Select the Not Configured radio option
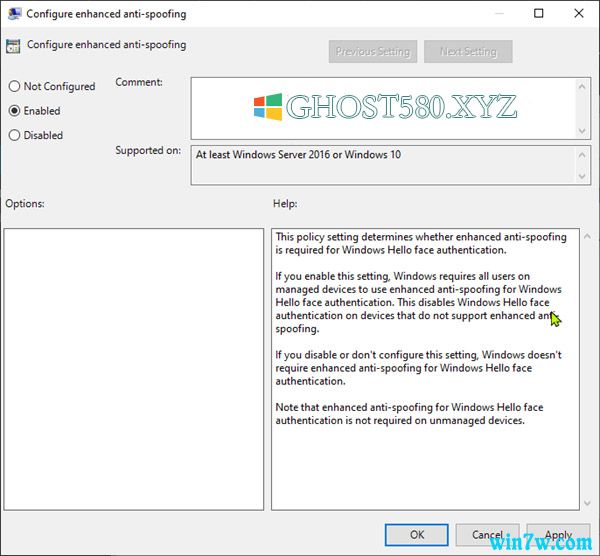The image size is (600, 556). [52, 86]
